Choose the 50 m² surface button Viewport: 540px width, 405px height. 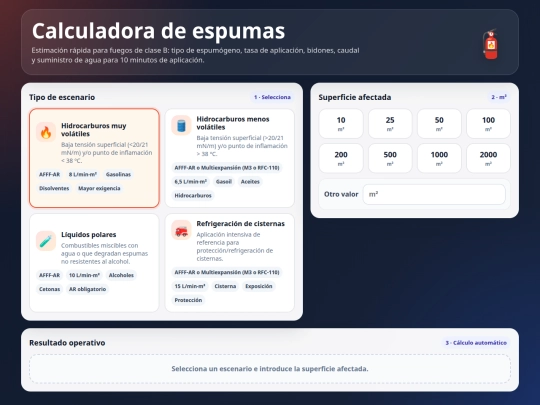point(439,124)
